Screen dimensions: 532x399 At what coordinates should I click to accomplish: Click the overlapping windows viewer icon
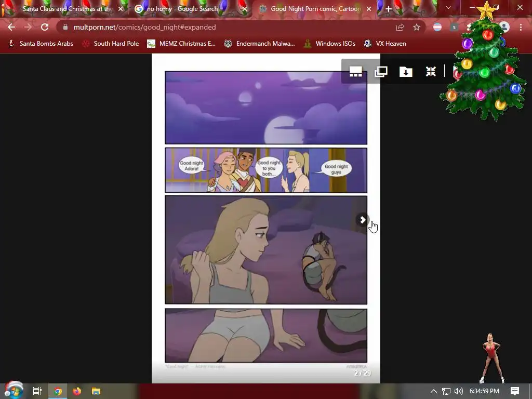(x=381, y=72)
